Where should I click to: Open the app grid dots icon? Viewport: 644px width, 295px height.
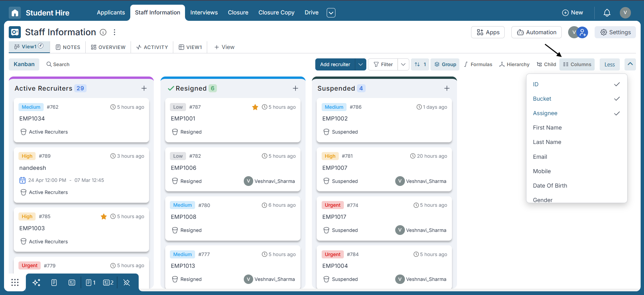[x=15, y=282]
